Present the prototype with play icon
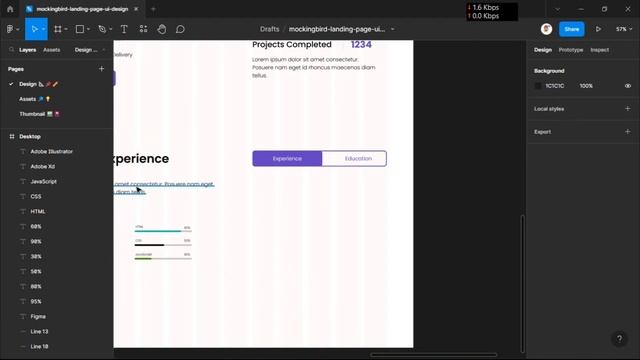 [x=598, y=29]
